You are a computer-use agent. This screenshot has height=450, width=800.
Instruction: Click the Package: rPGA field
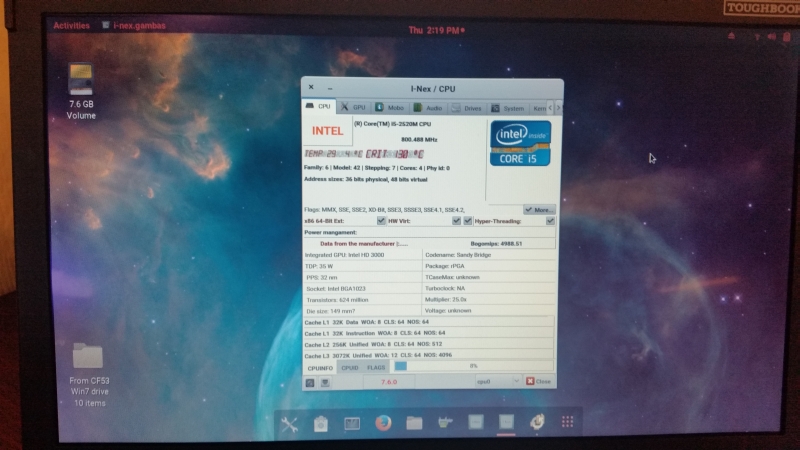pyautogui.click(x=489, y=266)
